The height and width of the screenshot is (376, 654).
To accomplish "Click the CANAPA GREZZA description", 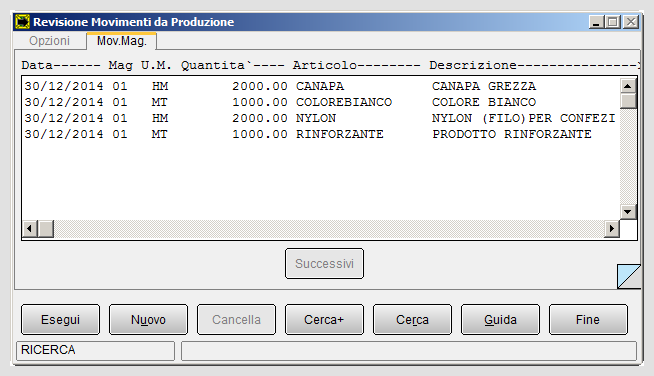I will click(484, 86).
